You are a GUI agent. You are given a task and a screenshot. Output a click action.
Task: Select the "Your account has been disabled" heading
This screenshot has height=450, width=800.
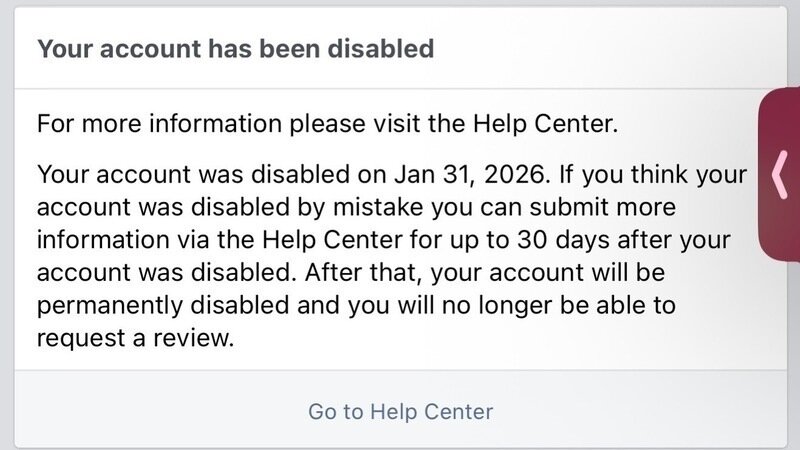tap(236, 48)
